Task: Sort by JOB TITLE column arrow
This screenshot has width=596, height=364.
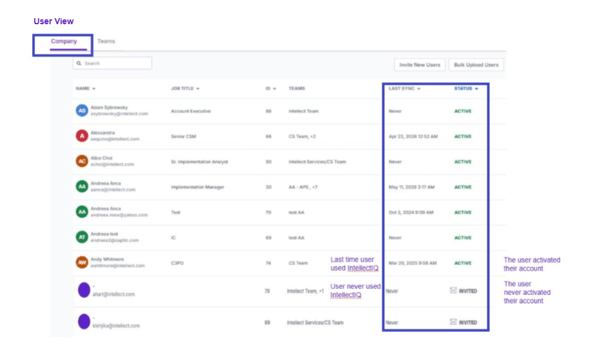Action: pos(198,89)
